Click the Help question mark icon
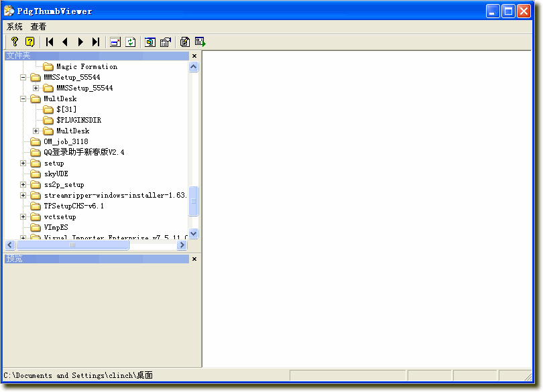Screen dimensions: 543x392 pos(15,41)
